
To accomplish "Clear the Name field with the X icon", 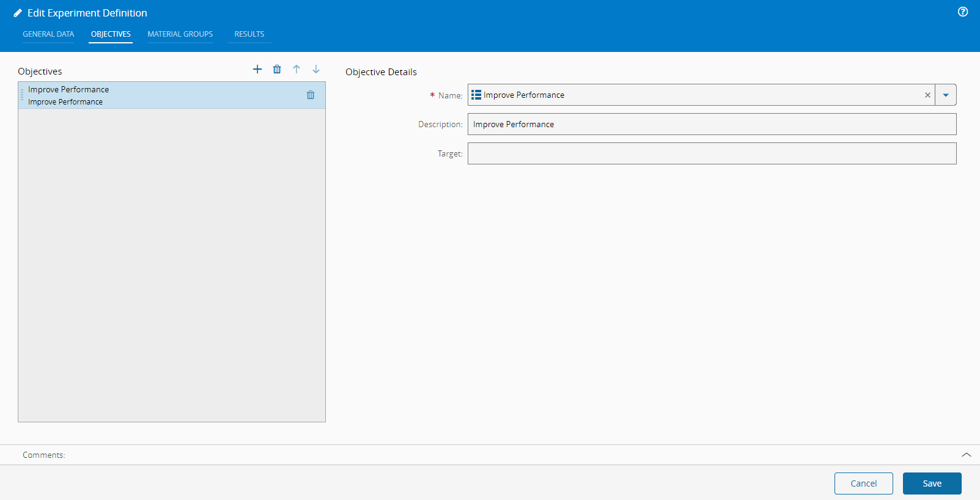I will coord(927,95).
